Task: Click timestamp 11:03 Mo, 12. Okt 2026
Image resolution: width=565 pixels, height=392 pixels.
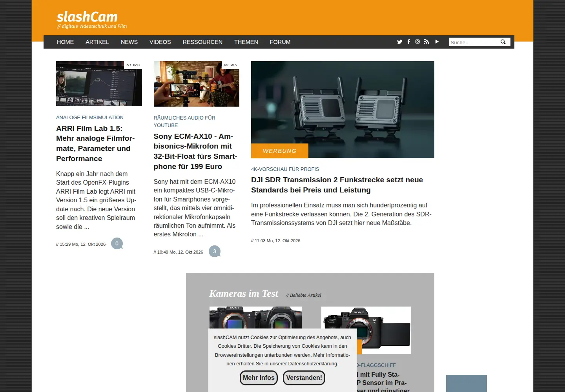Action: point(276,241)
